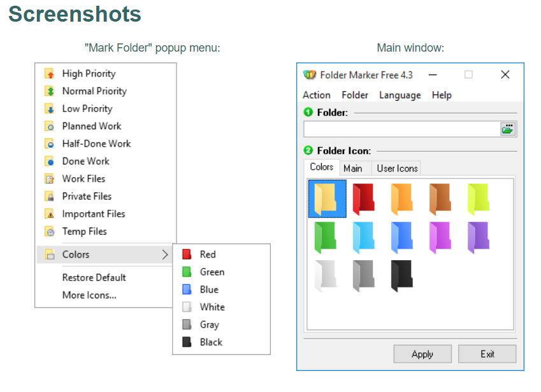
Task: Select the white folder color in grid
Action: (326, 275)
